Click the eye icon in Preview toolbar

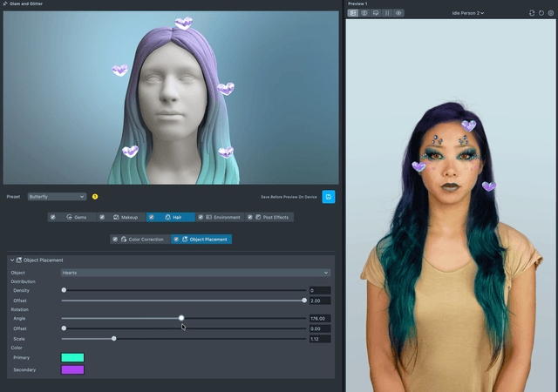click(x=398, y=13)
